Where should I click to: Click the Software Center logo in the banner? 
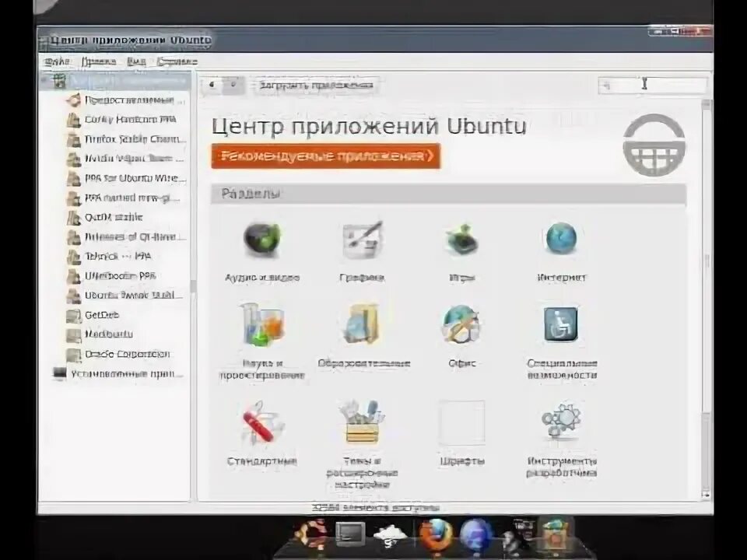(x=654, y=145)
